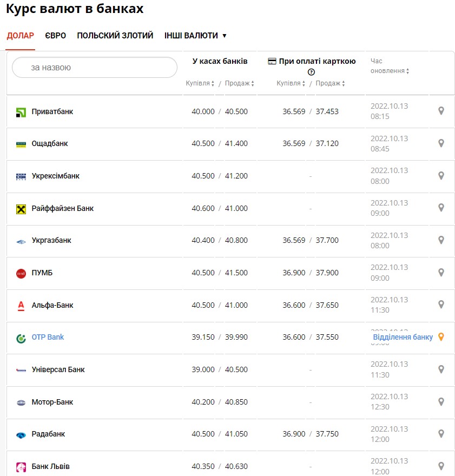455x476 pixels.
Task: Click the map pin for Радабанк row
Action: coord(441,434)
